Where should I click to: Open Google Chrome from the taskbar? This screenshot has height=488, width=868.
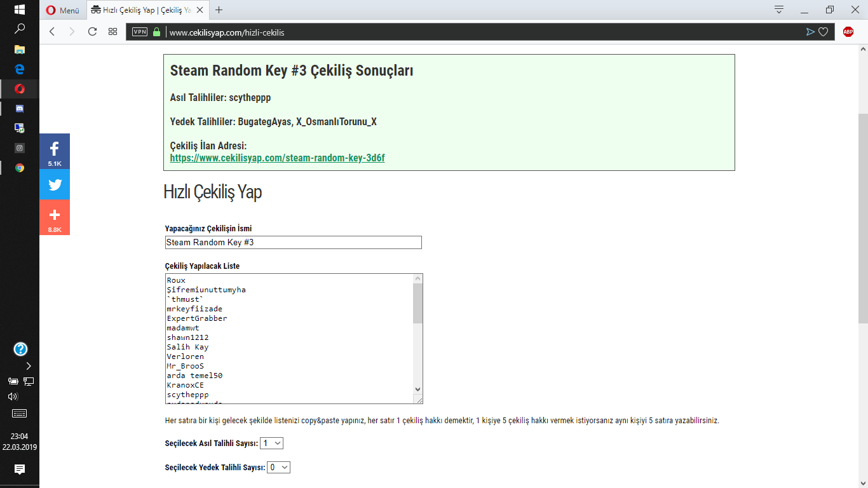(x=20, y=168)
